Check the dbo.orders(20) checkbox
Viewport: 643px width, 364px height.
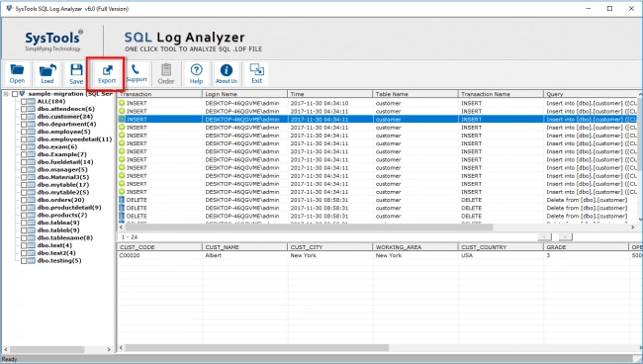(24, 200)
